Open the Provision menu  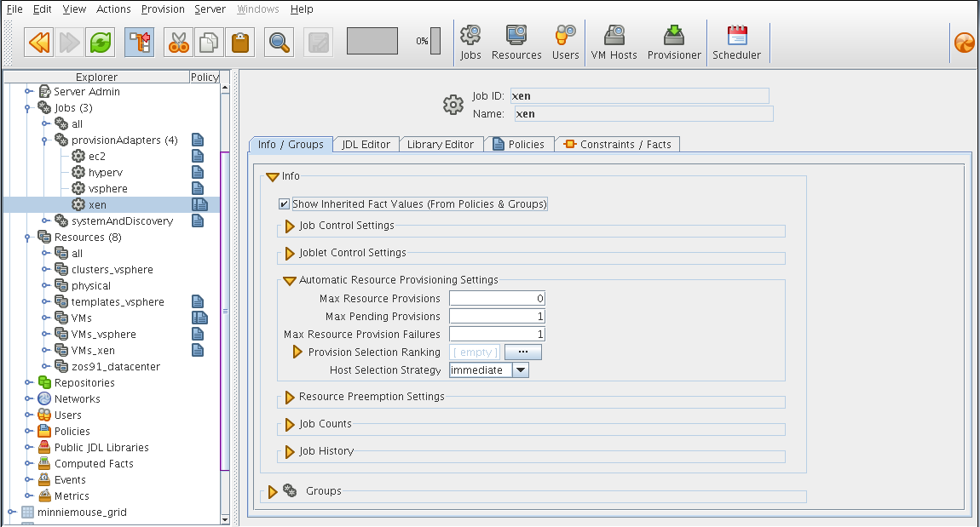163,9
